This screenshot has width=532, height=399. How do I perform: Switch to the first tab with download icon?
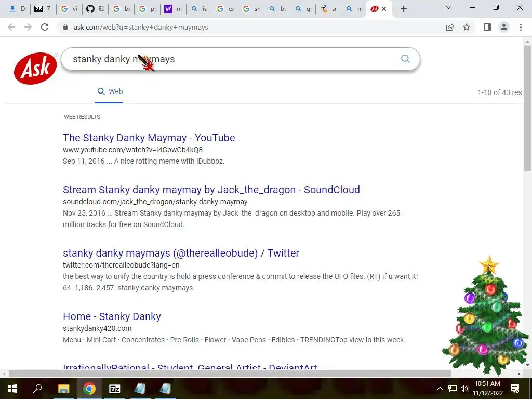tap(17, 9)
